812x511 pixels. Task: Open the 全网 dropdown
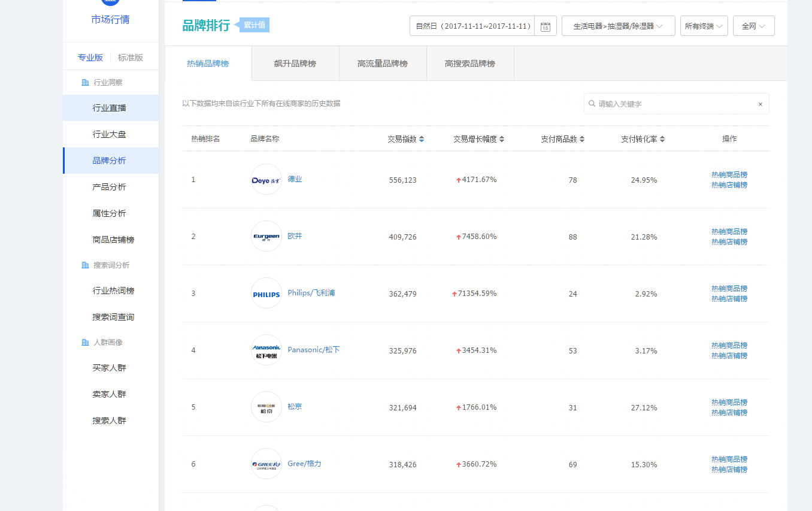[753, 26]
